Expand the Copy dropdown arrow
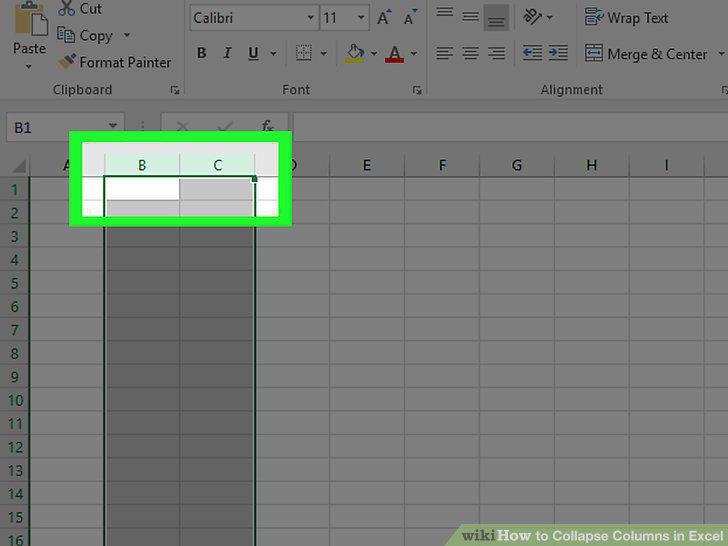Image resolution: width=728 pixels, height=546 pixels. (x=127, y=35)
